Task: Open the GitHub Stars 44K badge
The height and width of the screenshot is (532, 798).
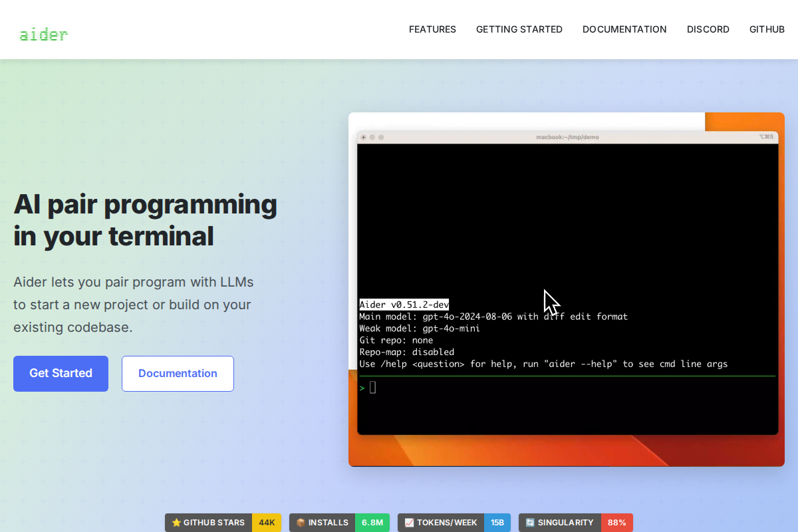Action: click(223, 523)
